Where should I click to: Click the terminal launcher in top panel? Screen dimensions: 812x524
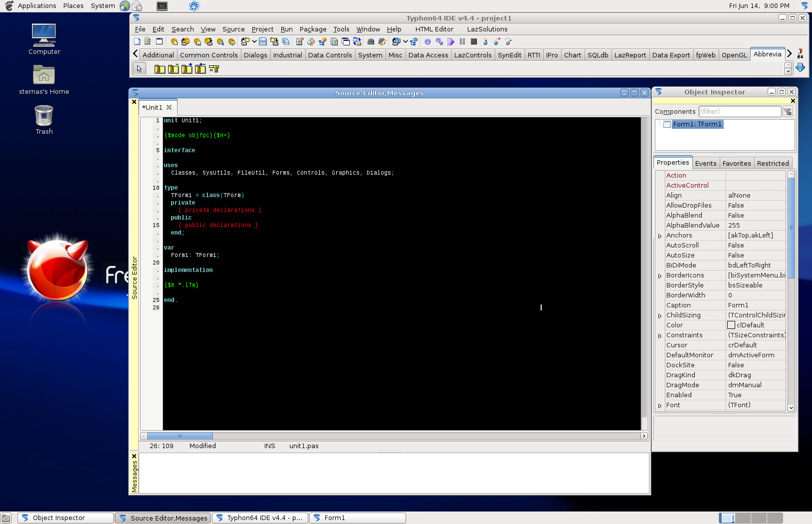click(162, 6)
